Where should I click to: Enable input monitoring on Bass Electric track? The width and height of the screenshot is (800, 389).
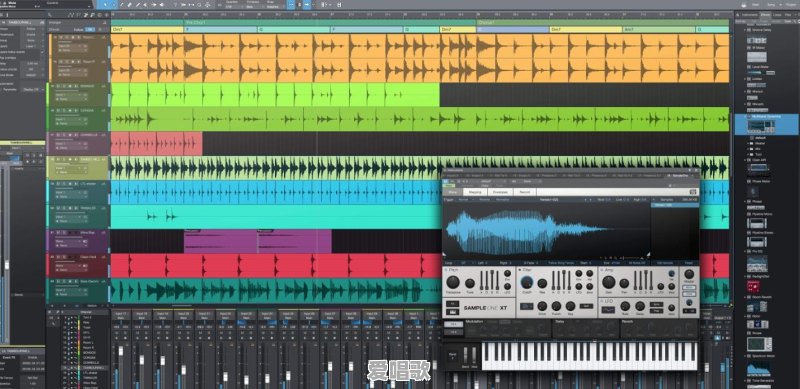pyautogui.click(x=76, y=281)
